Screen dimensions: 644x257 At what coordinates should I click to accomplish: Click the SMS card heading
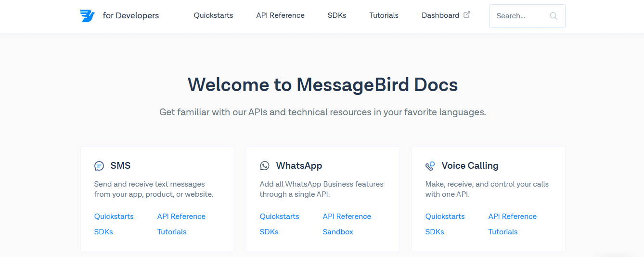(120, 166)
